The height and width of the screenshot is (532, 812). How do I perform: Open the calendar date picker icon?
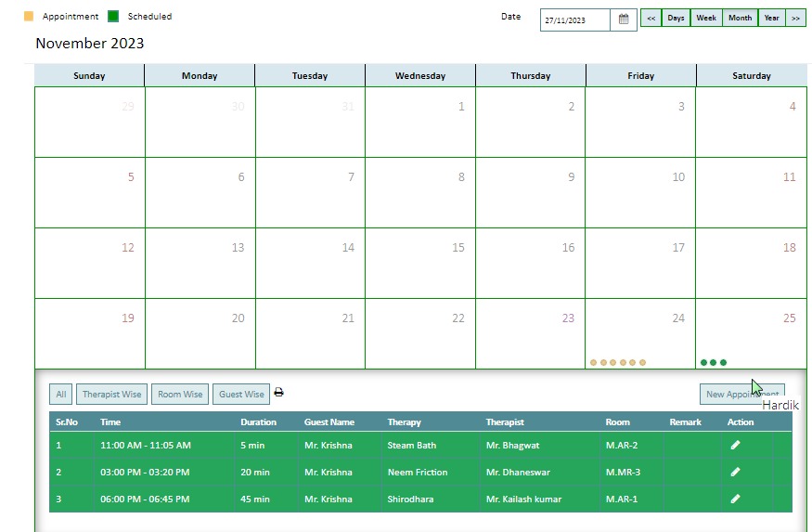pyautogui.click(x=624, y=19)
